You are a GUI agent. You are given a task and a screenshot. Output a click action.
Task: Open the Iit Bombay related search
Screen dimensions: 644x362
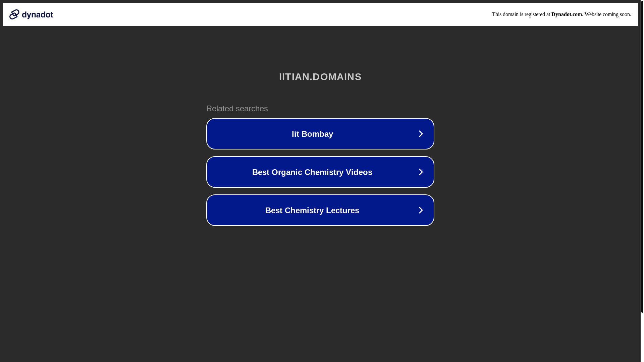pyautogui.click(x=320, y=134)
